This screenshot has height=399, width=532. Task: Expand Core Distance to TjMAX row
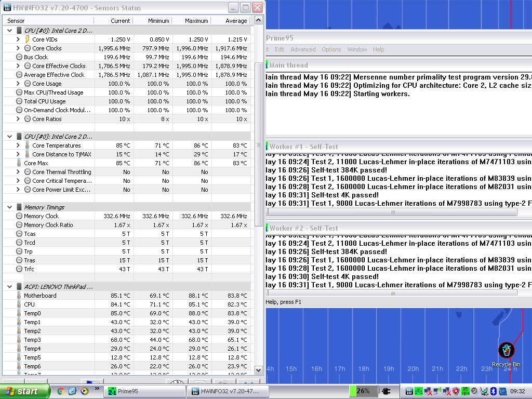tap(18, 154)
